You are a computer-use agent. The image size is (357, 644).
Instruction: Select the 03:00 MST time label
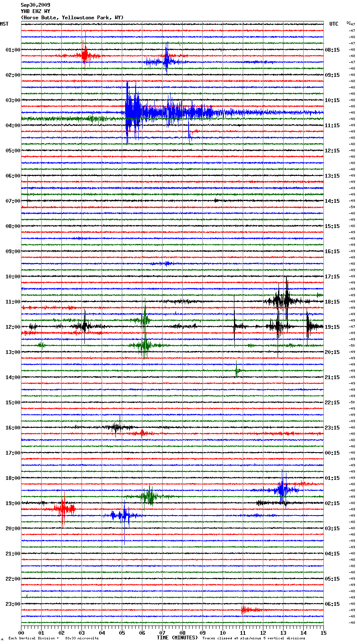[x=13, y=100]
